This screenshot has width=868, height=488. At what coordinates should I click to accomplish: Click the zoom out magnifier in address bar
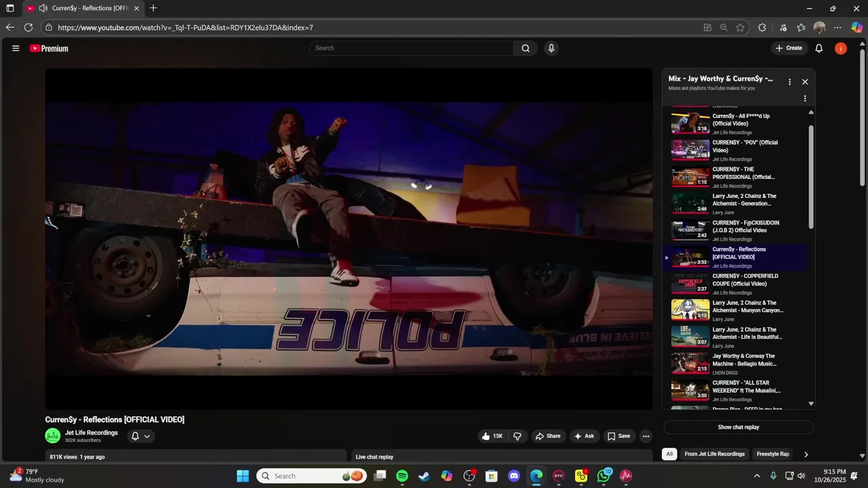point(724,28)
